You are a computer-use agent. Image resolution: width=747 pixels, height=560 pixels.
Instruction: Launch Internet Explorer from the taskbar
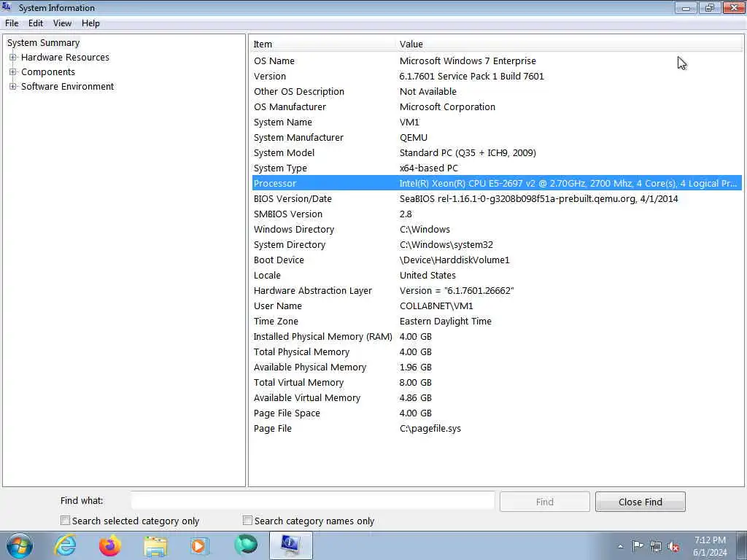click(x=65, y=545)
